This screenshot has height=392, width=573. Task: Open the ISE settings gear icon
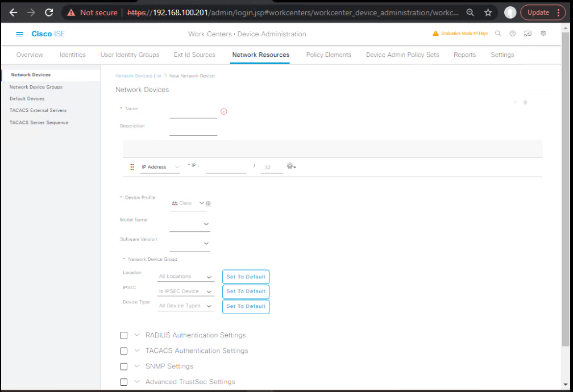543,34
